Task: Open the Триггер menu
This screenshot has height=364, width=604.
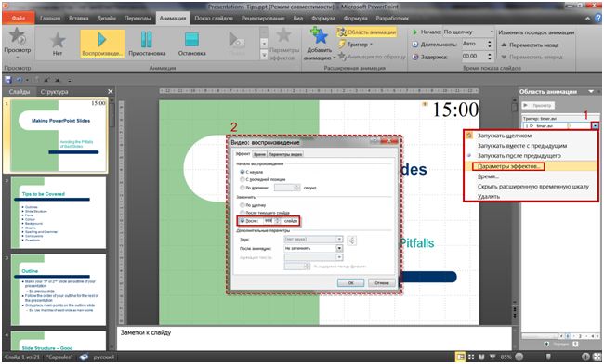Action: point(355,45)
